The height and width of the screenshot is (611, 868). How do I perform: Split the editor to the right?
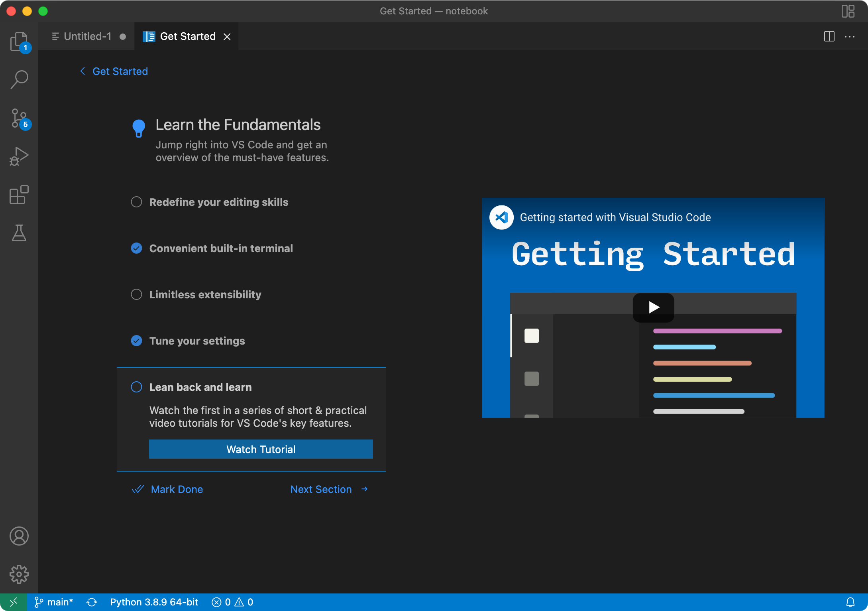click(x=829, y=36)
